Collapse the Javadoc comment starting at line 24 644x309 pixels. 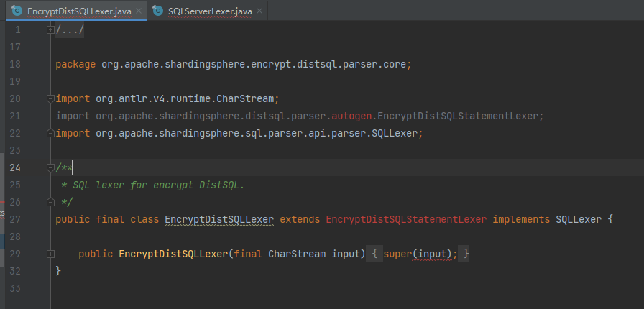(50, 167)
